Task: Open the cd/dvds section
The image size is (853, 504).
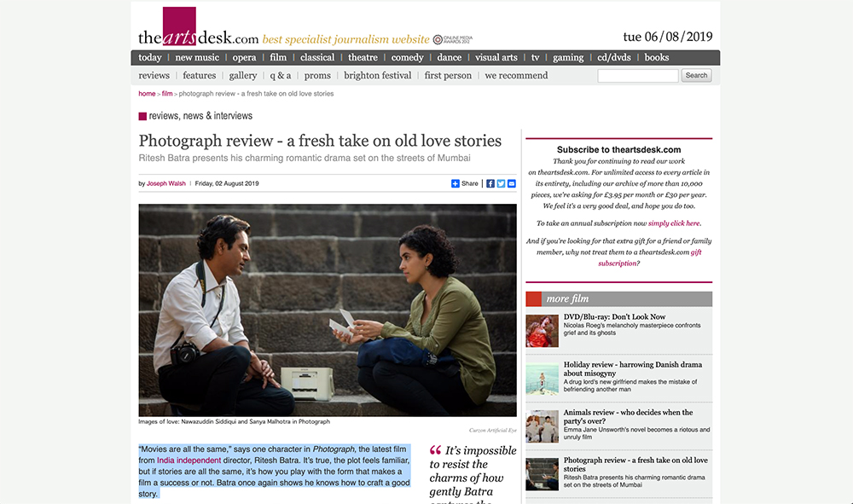Action: click(614, 58)
